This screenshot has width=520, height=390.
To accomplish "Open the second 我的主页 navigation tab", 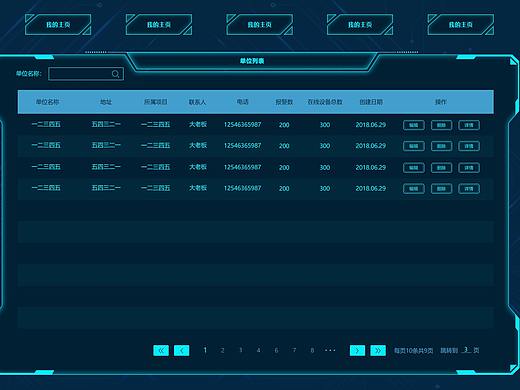I will point(159,25).
